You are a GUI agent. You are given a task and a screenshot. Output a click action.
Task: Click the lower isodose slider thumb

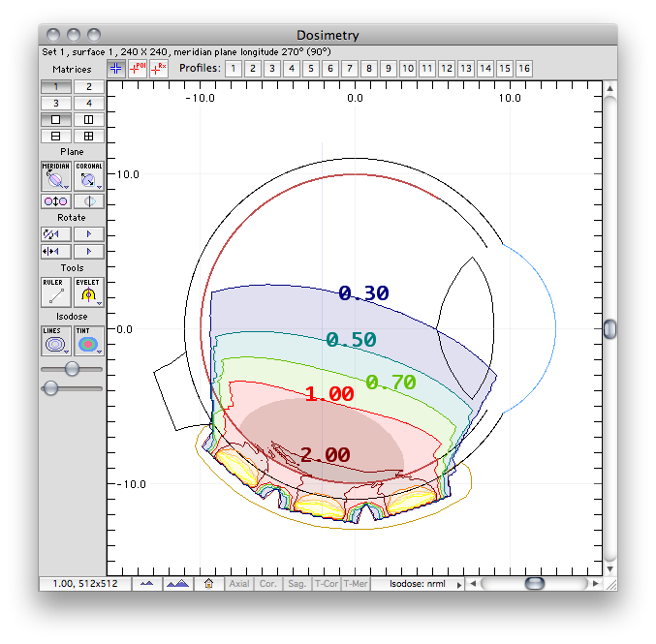click(50, 387)
